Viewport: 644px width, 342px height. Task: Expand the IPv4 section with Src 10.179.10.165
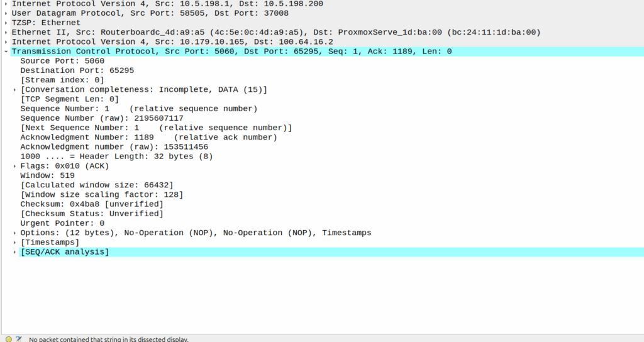click(x=6, y=41)
